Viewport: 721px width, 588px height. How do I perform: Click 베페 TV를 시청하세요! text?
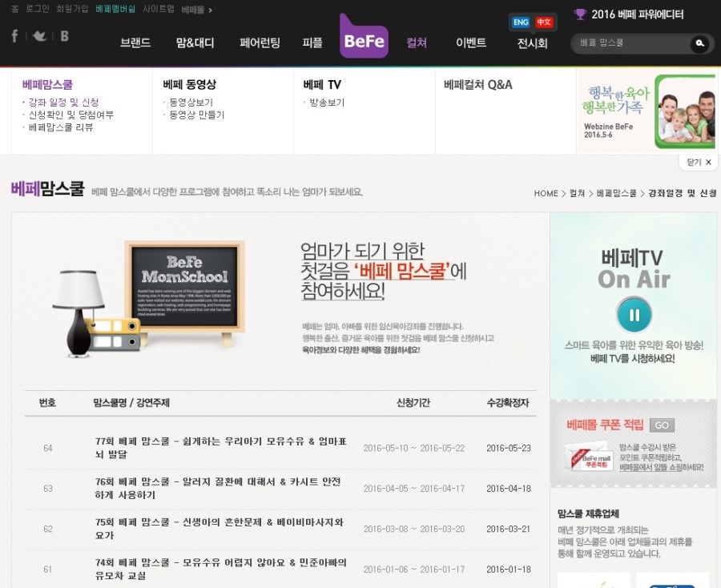tap(632, 358)
